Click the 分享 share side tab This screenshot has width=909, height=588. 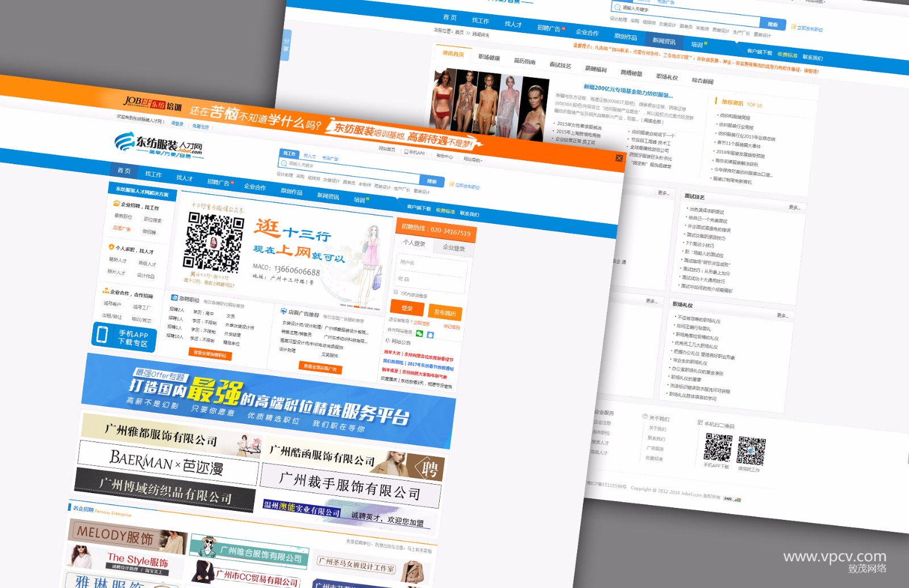coord(286,45)
